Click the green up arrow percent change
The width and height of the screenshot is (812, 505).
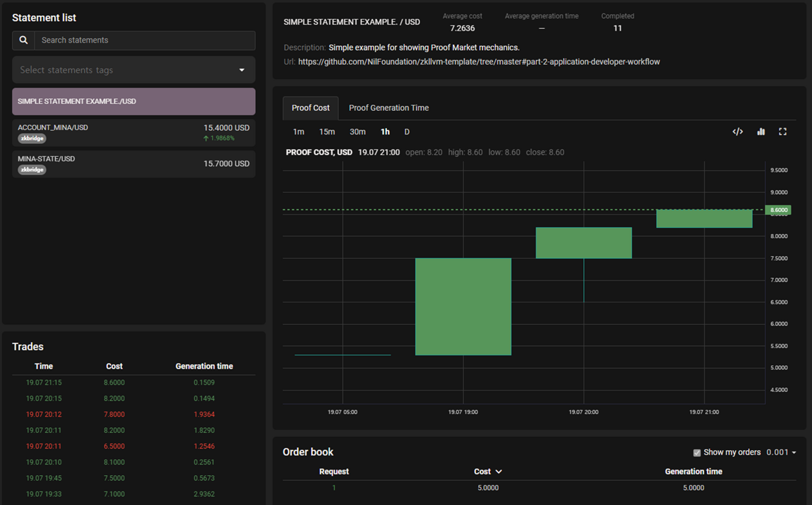pos(219,138)
